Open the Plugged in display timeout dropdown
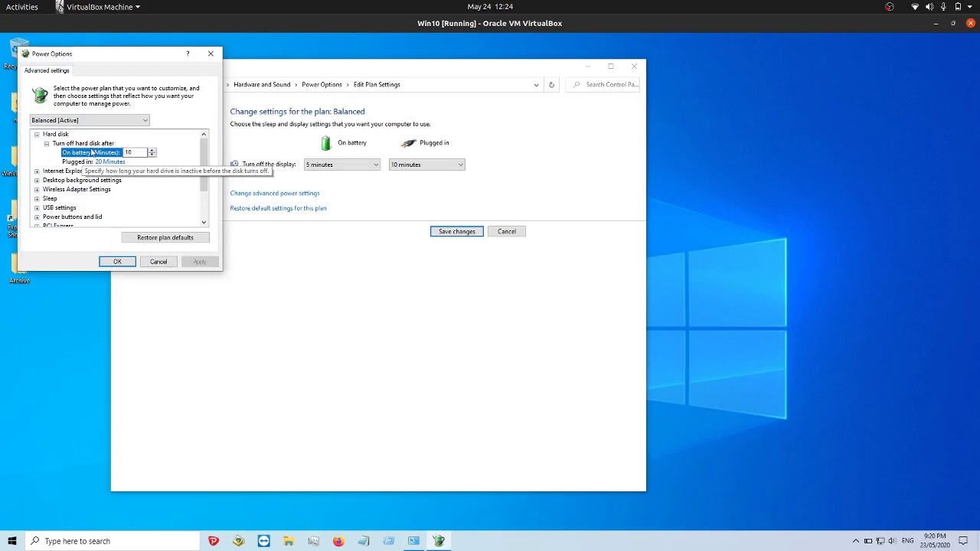Screen dimensions: 980x551 [426, 165]
